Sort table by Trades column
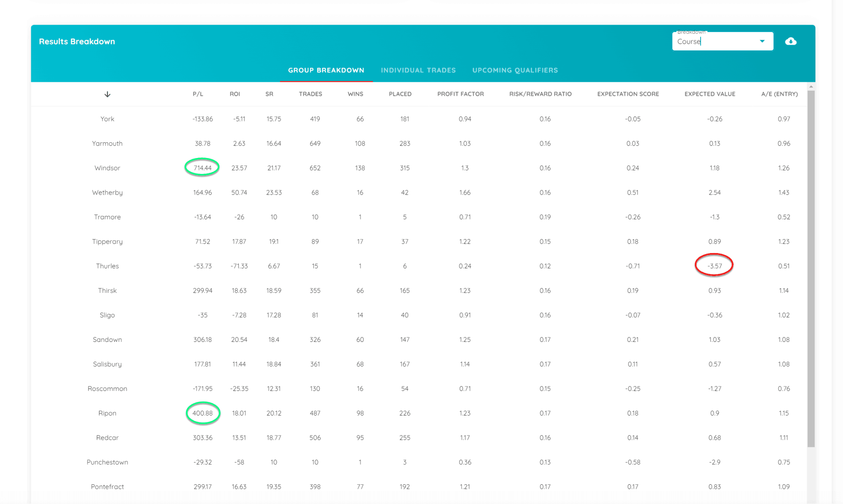This screenshot has width=843, height=504. click(310, 94)
